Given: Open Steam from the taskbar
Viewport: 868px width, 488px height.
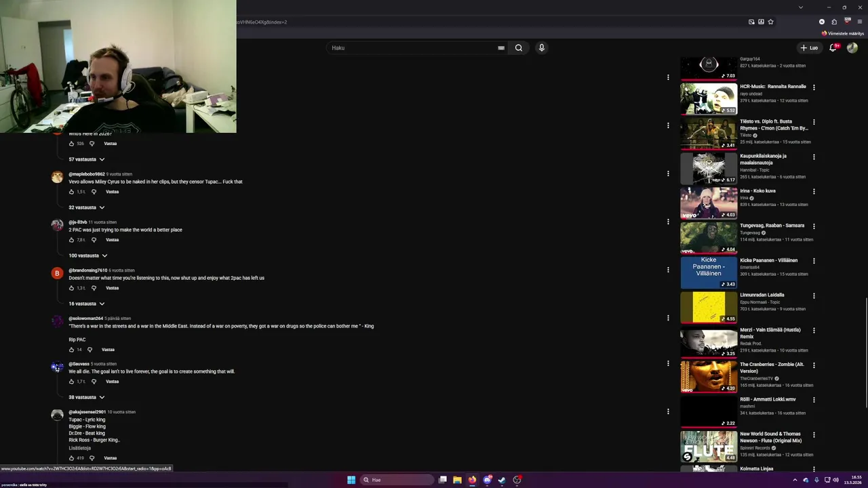Looking at the screenshot, I should click(502, 480).
